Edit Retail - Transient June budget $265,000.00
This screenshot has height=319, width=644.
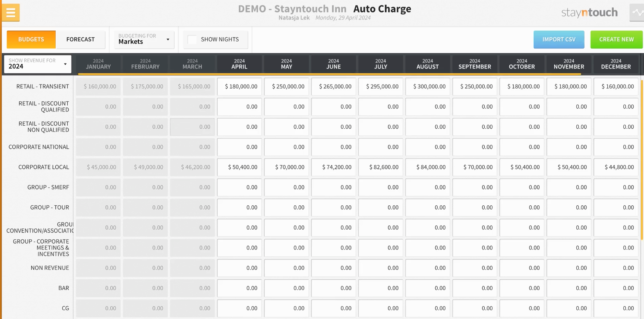(x=334, y=86)
